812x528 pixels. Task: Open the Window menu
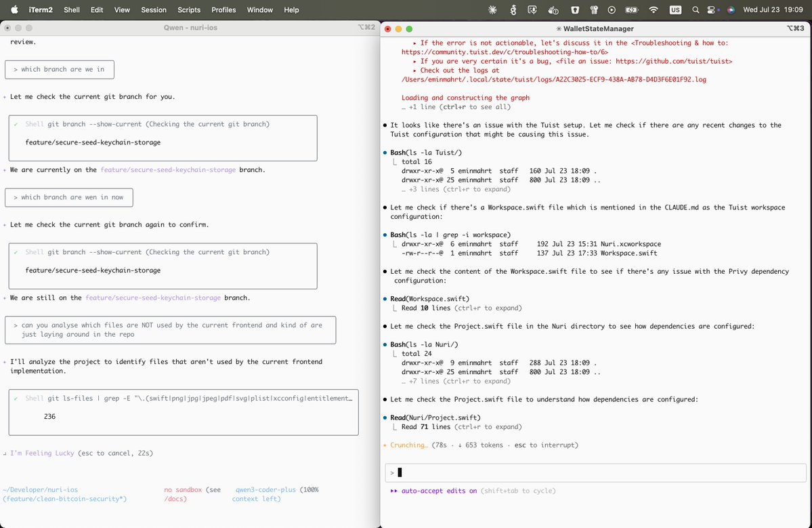260,9
